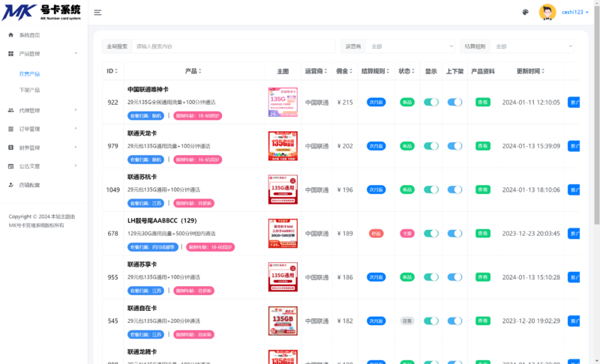
Task: Click commission value ¥ 215
Action: point(345,102)
